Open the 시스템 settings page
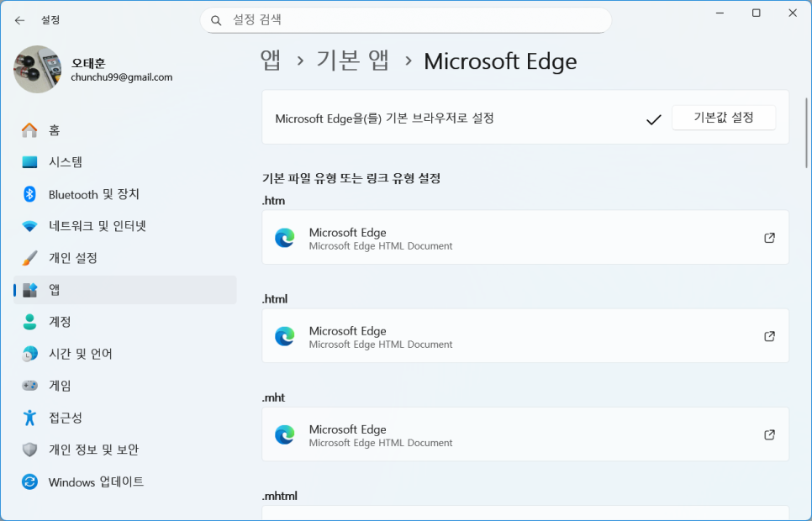 tap(124, 162)
